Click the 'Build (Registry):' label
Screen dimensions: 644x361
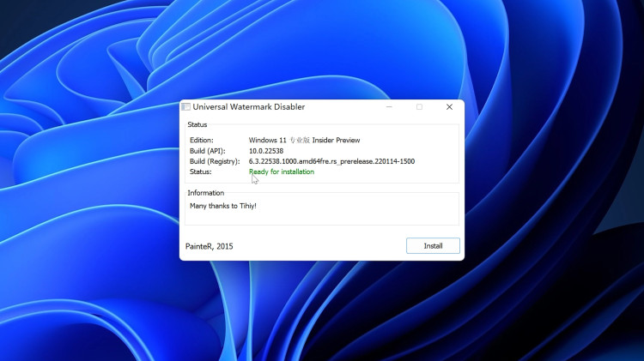point(215,161)
